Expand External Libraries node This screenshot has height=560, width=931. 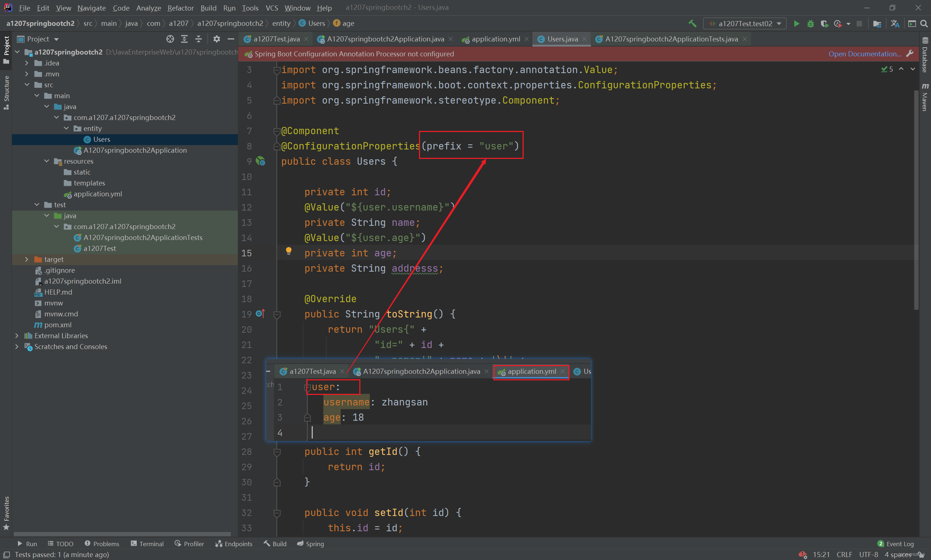[17, 336]
